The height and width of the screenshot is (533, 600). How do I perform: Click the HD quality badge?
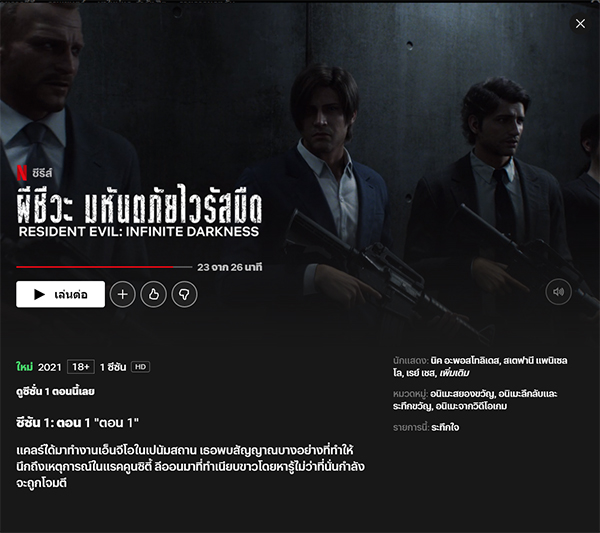click(140, 367)
